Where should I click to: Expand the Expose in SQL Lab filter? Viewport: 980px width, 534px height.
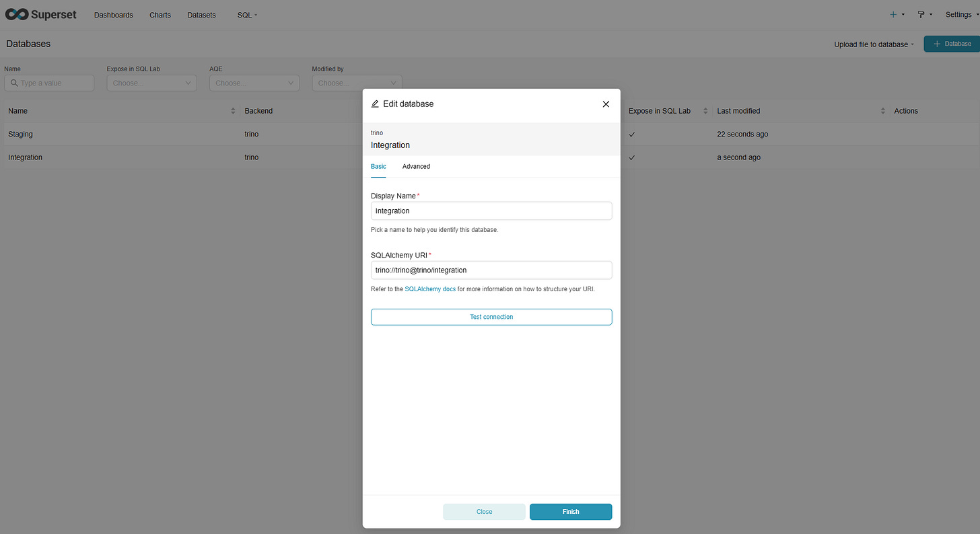coord(151,83)
